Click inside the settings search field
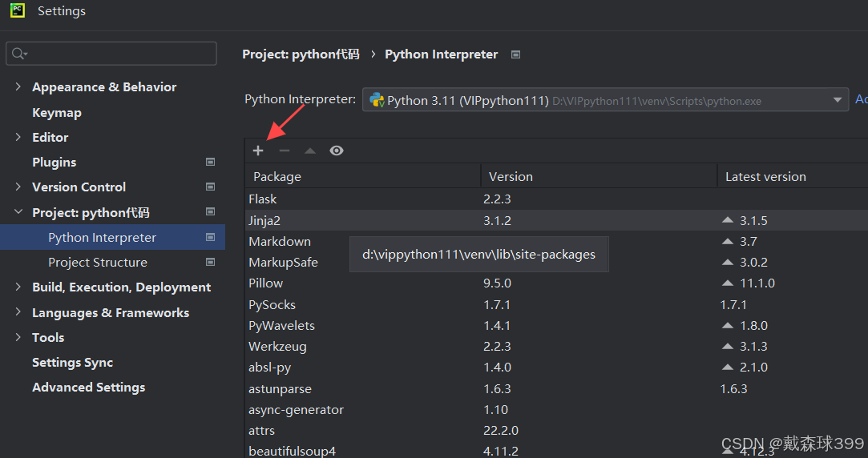This screenshot has width=868, height=458. (111, 54)
